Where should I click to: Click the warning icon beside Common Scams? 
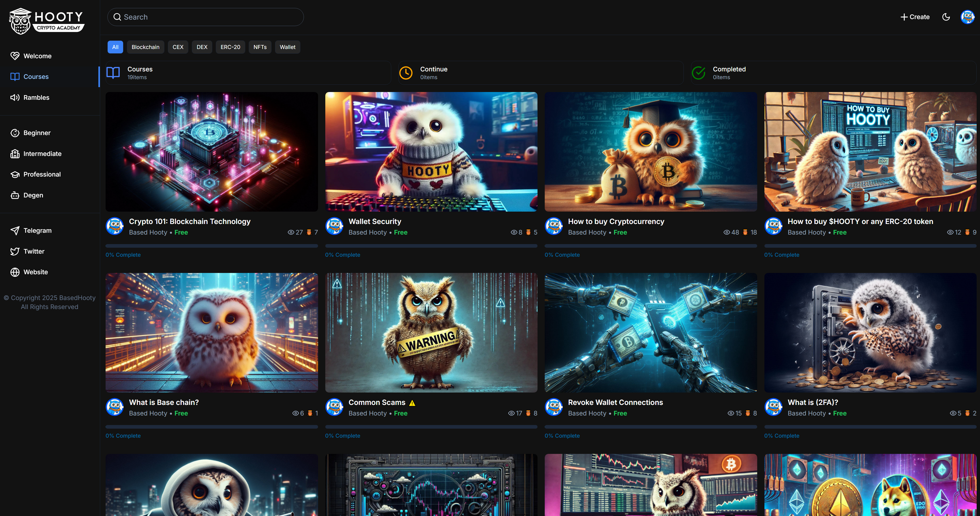click(x=412, y=403)
